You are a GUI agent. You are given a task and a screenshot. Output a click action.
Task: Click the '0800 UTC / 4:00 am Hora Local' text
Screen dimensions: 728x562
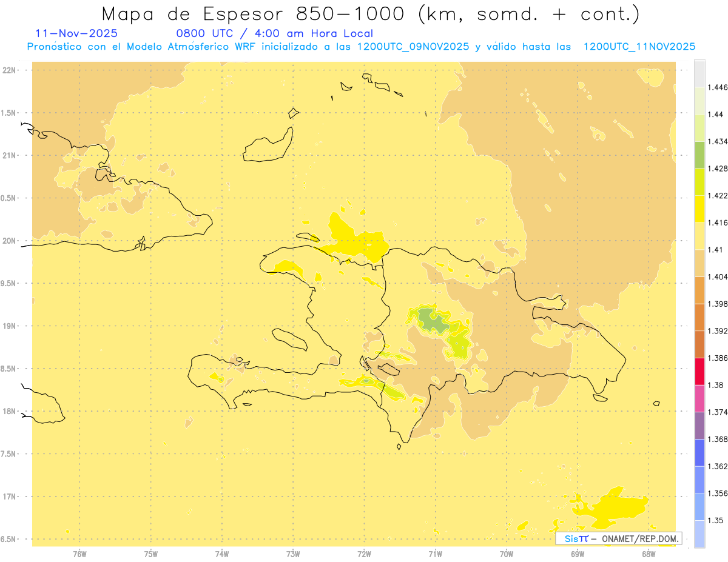click(x=274, y=33)
